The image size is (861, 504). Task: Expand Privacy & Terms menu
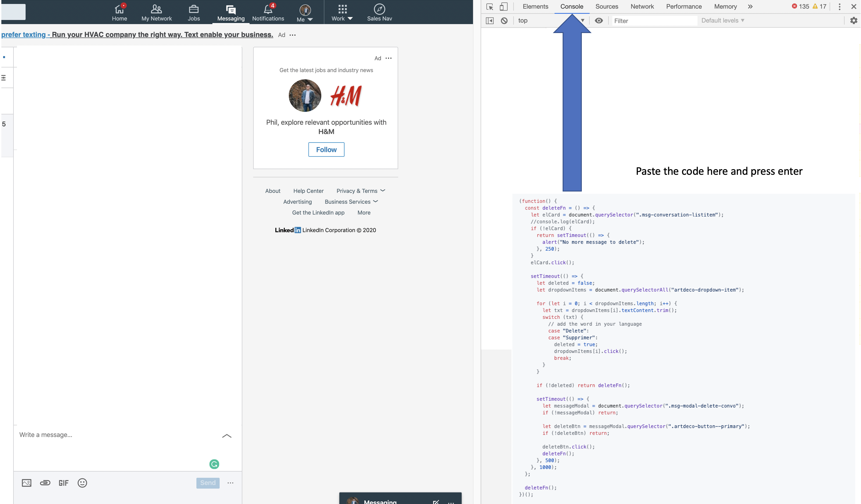tap(360, 191)
